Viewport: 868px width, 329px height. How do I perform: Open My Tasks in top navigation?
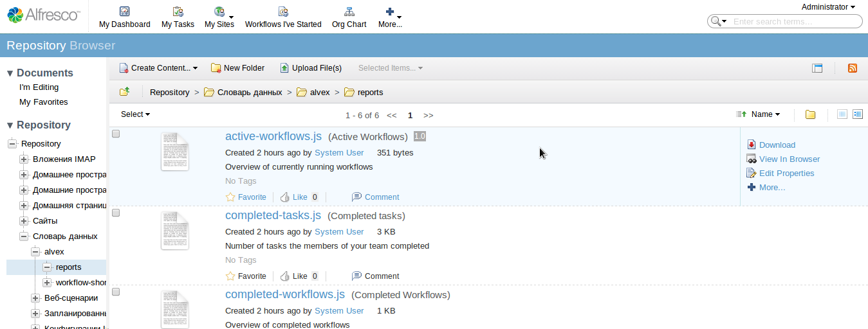pyautogui.click(x=178, y=17)
